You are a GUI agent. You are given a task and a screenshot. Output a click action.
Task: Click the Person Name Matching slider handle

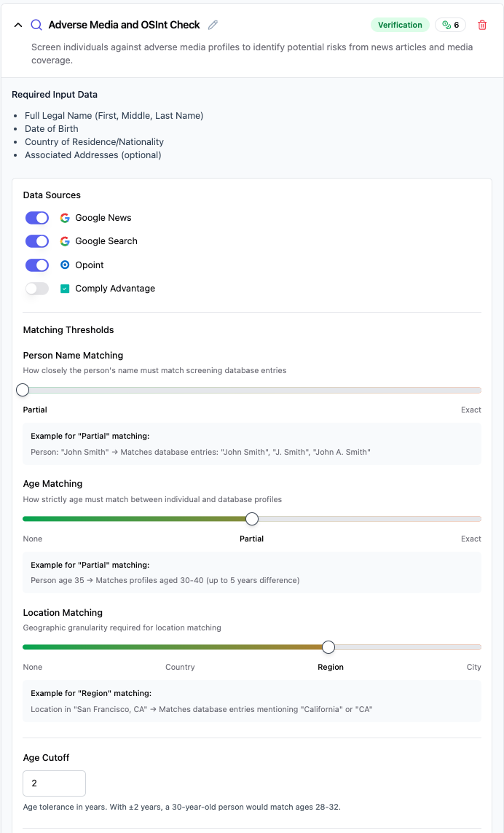(23, 390)
